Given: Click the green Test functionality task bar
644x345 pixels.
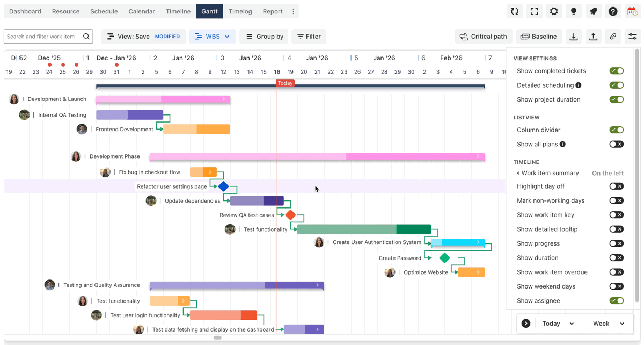Looking at the screenshot, I should [x=364, y=229].
